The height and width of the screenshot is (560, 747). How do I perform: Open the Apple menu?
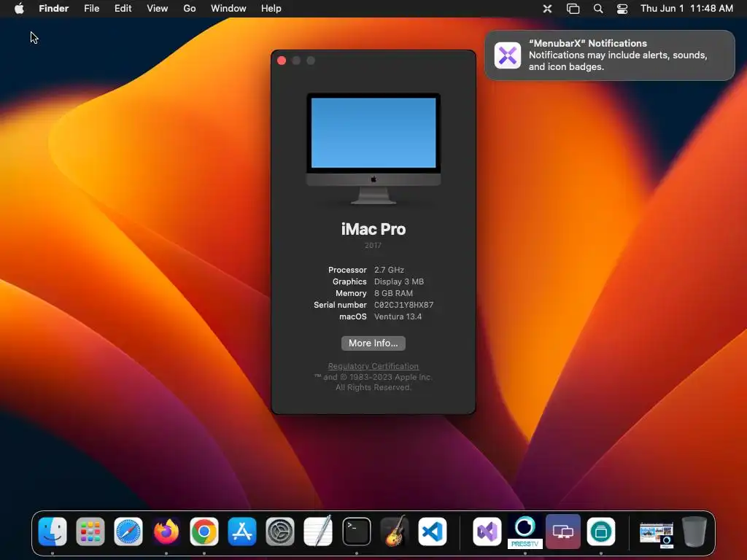click(x=19, y=8)
